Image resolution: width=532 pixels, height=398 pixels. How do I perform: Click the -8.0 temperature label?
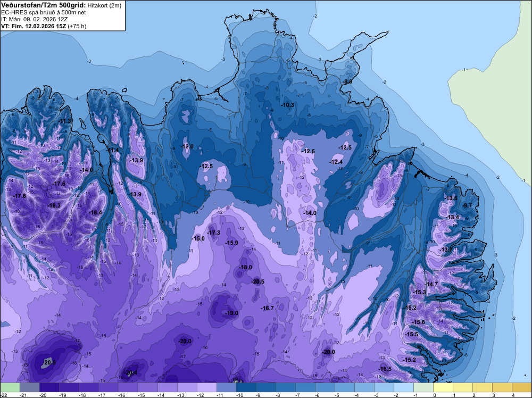(347, 82)
